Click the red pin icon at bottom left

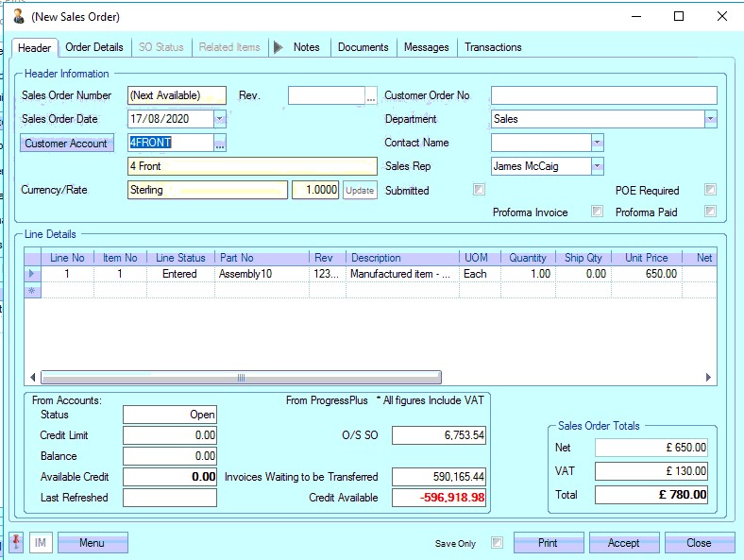click(17, 543)
